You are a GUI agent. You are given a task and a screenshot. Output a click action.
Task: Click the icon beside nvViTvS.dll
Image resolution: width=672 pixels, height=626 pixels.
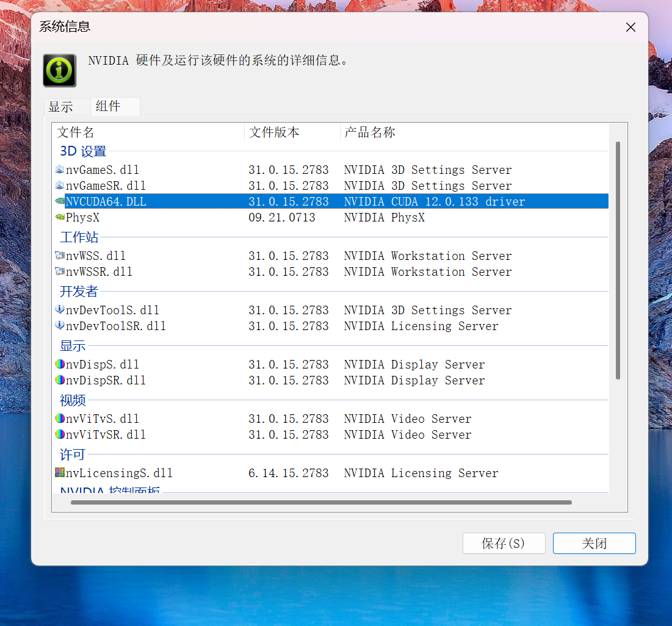(60, 418)
